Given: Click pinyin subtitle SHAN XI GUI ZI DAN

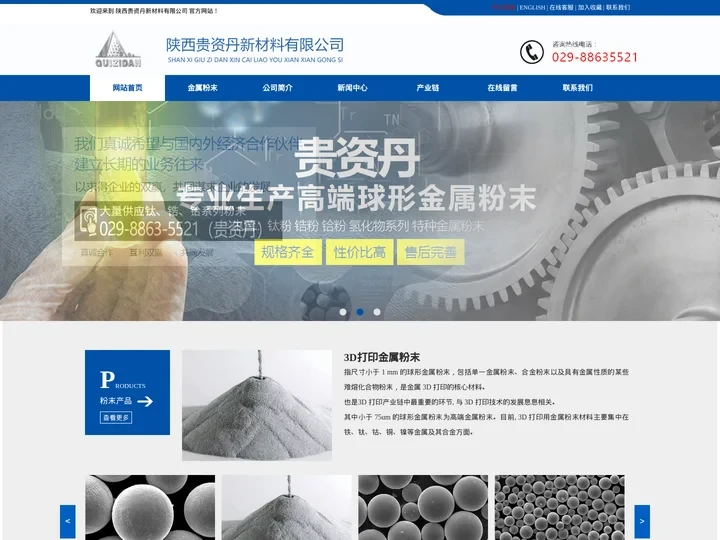Looking at the screenshot, I should pos(255,60).
